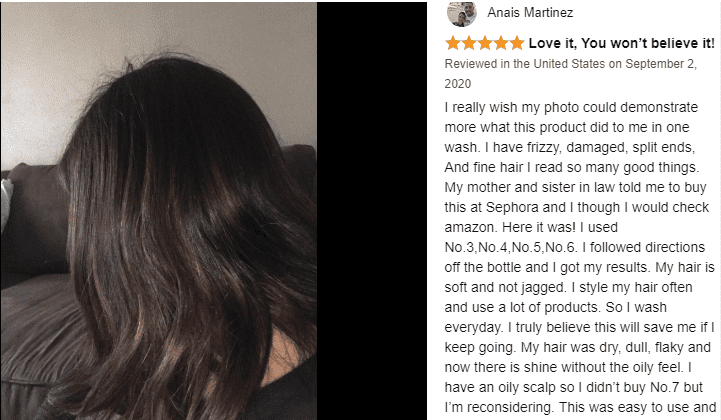721x420 pixels.
Task: Click the customer's hair photo
Action: pyautogui.click(x=159, y=211)
